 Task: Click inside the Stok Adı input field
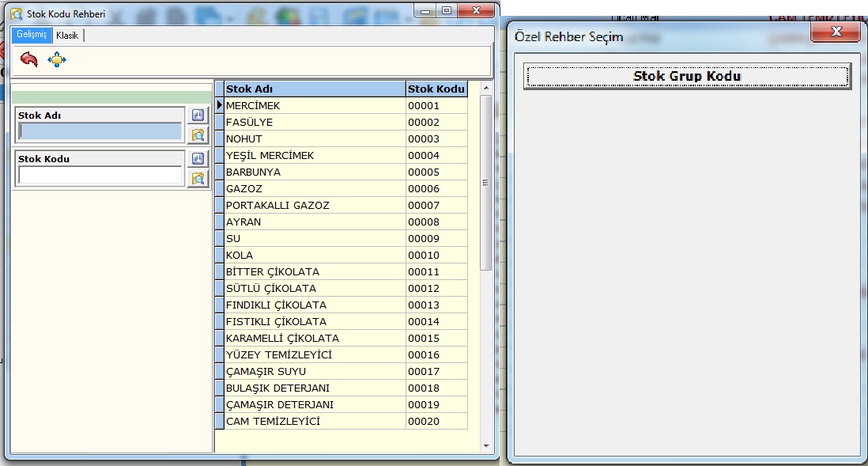(100, 131)
